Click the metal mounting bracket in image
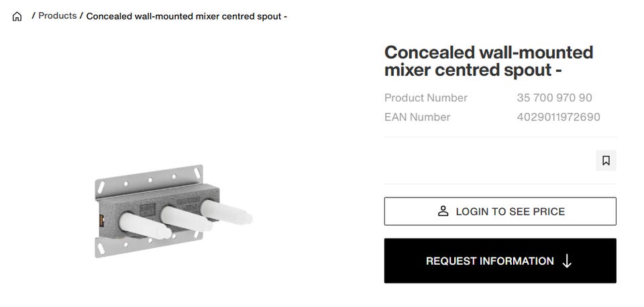 (149, 180)
